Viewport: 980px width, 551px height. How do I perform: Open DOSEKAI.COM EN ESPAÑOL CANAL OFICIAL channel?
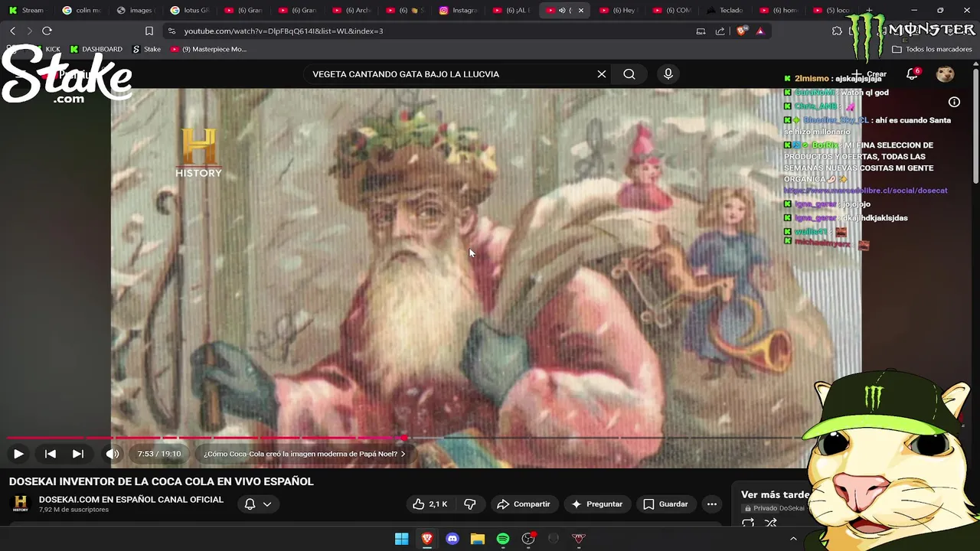[131, 500]
